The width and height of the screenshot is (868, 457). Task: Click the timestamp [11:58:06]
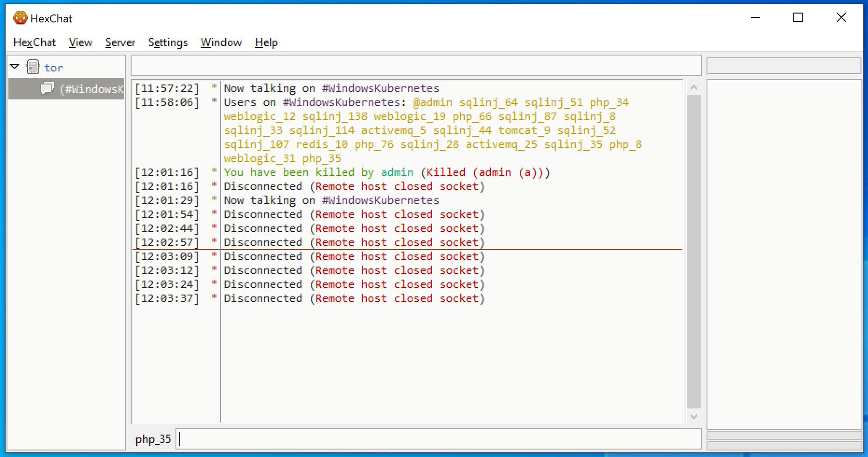tap(167, 102)
